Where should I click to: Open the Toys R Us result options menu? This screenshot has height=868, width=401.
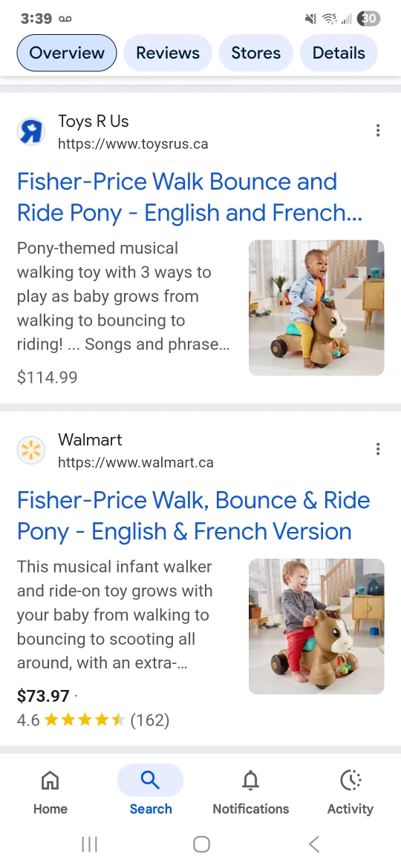(x=378, y=131)
